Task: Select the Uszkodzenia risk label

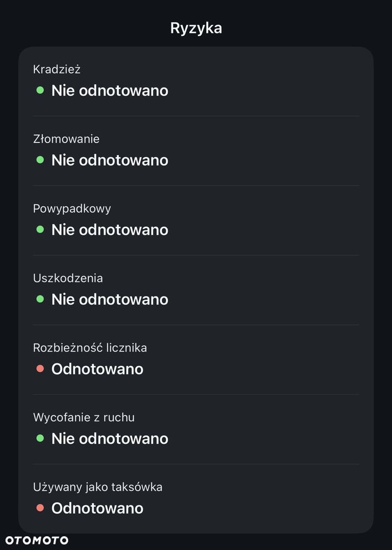Action: 68,278
